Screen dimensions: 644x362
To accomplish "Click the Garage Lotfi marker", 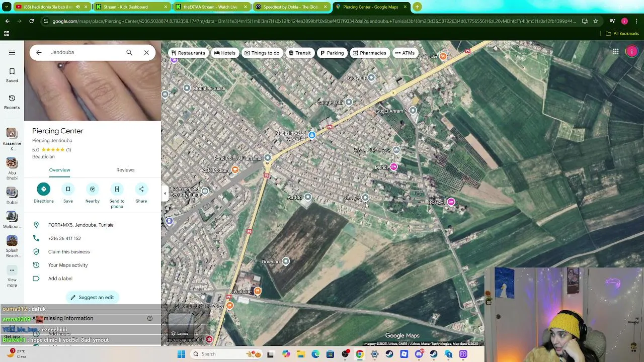I will (349, 103).
